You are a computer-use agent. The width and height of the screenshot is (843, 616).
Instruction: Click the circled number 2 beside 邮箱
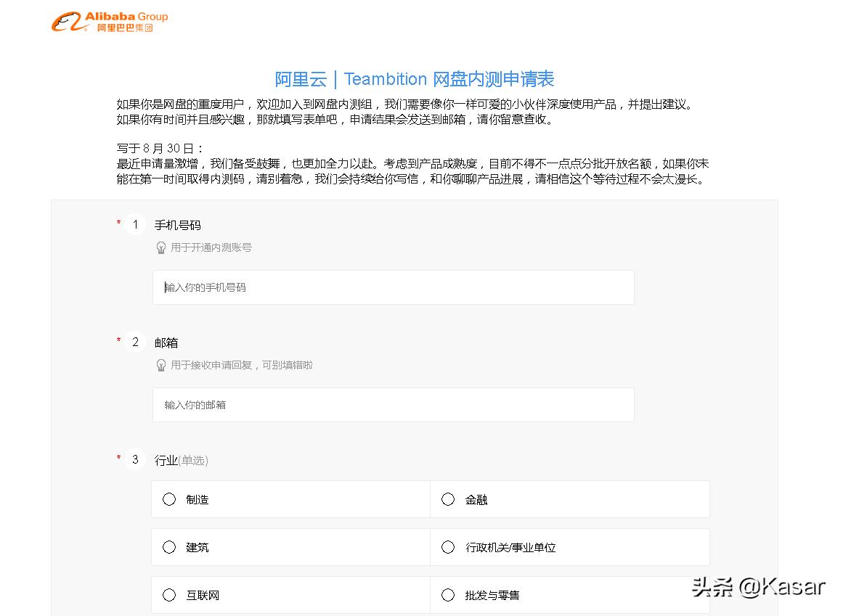(x=135, y=342)
